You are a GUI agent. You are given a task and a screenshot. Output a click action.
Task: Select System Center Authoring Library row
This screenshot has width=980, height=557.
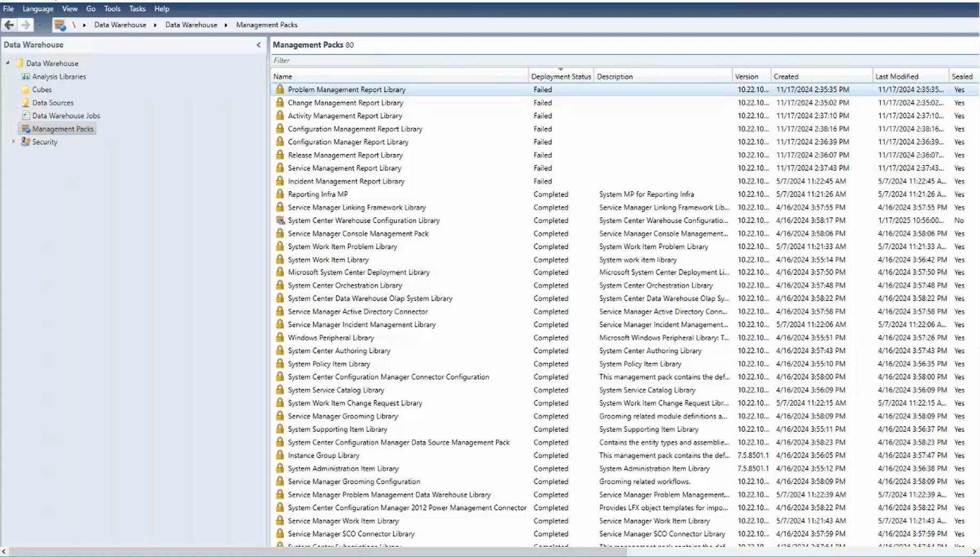coord(625,350)
